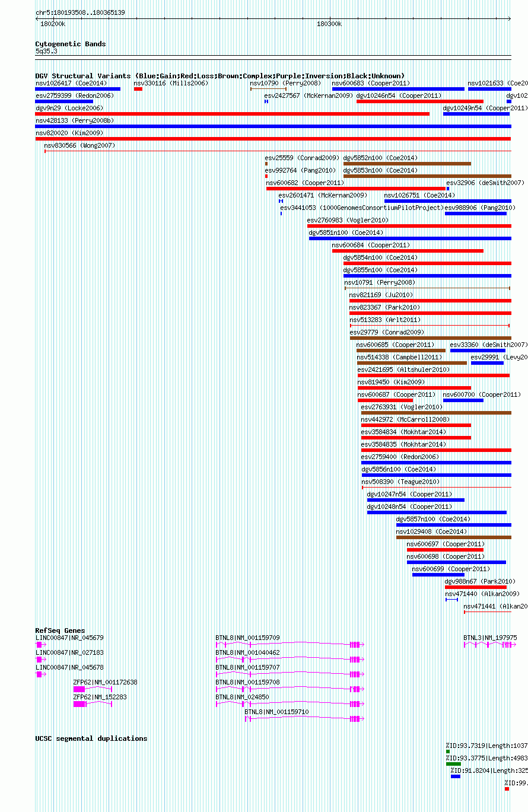Select the nsv600685 (Cooper2011) label
Viewport: 528px width, 812px height.
tap(395, 345)
